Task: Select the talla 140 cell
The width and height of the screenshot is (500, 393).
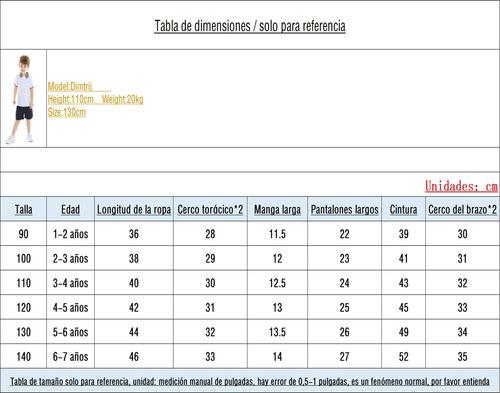Action: (23, 357)
